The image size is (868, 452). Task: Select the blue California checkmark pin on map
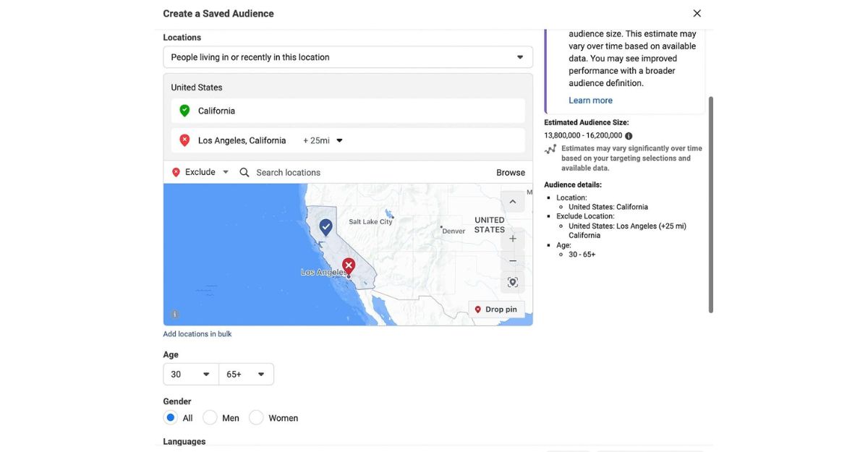(326, 228)
